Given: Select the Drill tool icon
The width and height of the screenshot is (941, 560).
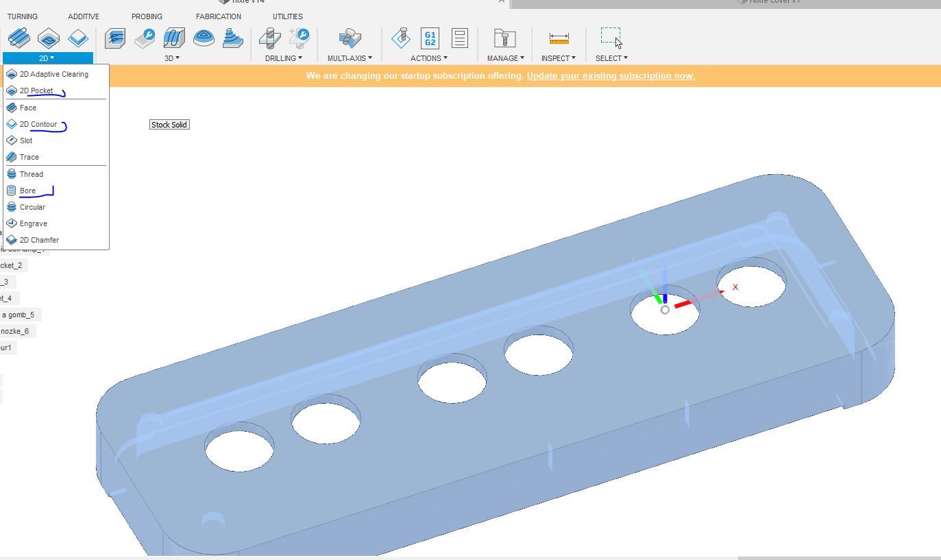Looking at the screenshot, I should [x=269, y=38].
